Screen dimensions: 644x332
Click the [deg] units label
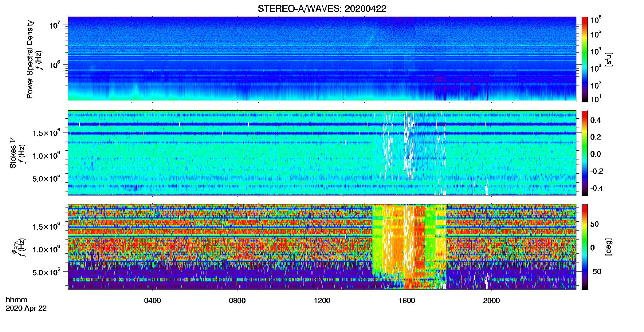[609, 247]
